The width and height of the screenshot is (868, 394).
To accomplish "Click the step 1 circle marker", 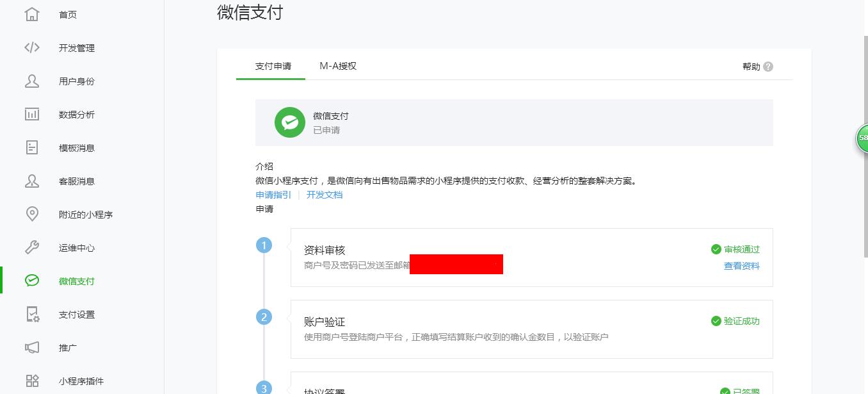I will (x=264, y=245).
